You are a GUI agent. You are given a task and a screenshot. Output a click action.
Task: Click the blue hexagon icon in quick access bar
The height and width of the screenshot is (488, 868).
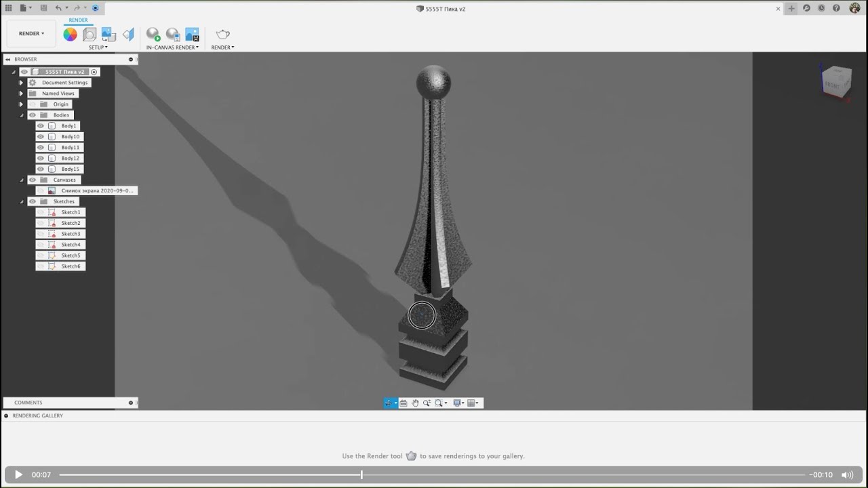95,8
